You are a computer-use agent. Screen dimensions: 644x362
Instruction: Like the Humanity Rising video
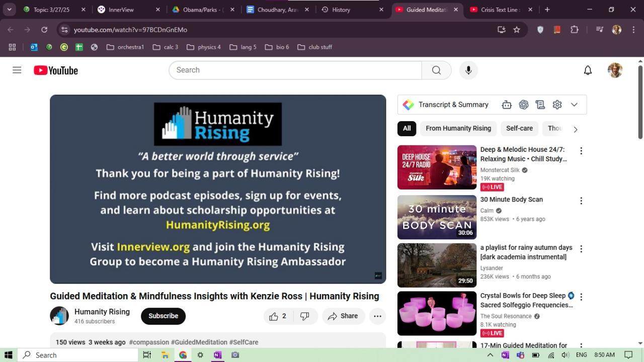point(278,316)
